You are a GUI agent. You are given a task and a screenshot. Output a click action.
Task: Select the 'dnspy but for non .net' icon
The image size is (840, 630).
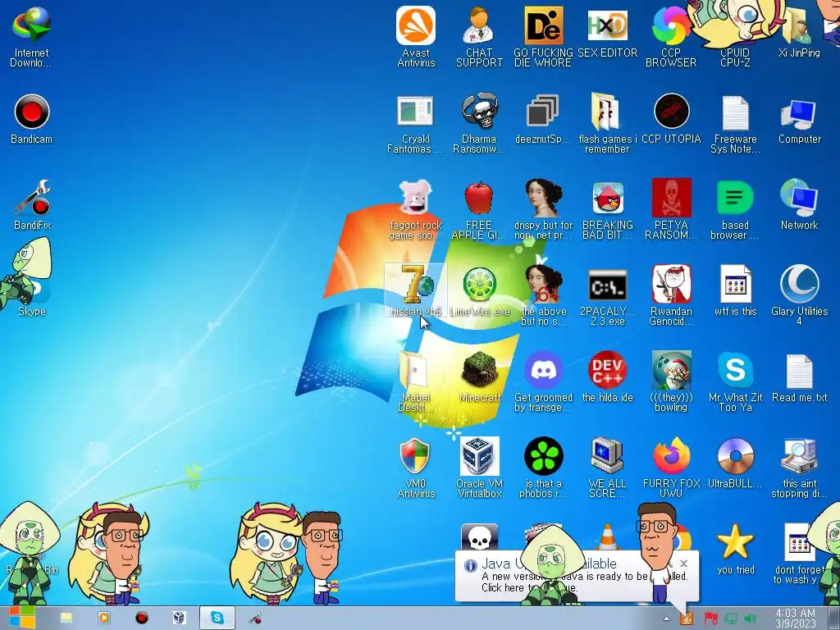(x=543, y=210)
